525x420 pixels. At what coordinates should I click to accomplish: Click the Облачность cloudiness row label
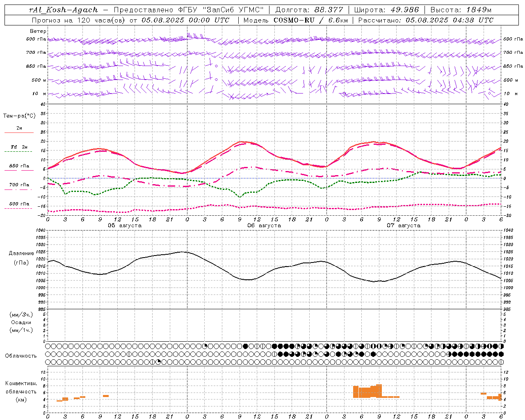(21, 356)
